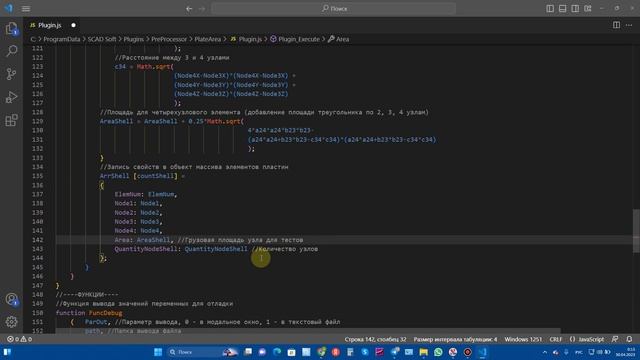Click the QuantityNodeShell key on line 143
The height and width of the screenshot is (360, 640).
pos(146,249)
